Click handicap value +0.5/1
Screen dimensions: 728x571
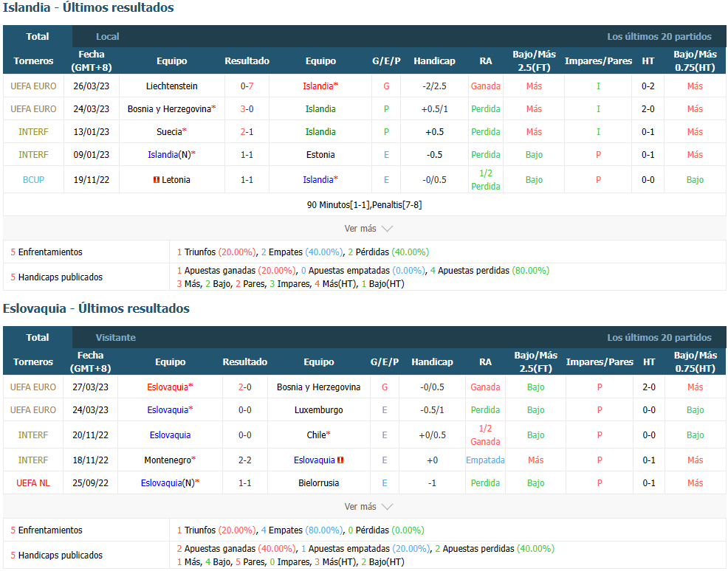click(x=435, y=109)
